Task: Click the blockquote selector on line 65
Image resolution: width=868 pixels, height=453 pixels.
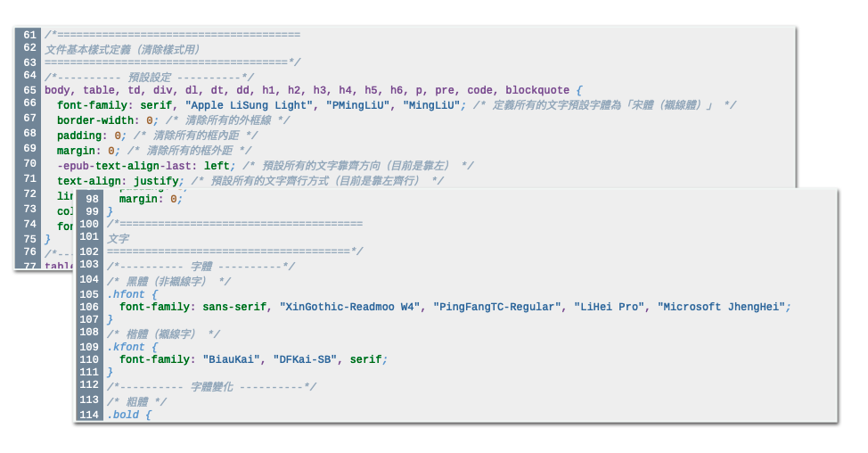Action: tap(537, 90)
